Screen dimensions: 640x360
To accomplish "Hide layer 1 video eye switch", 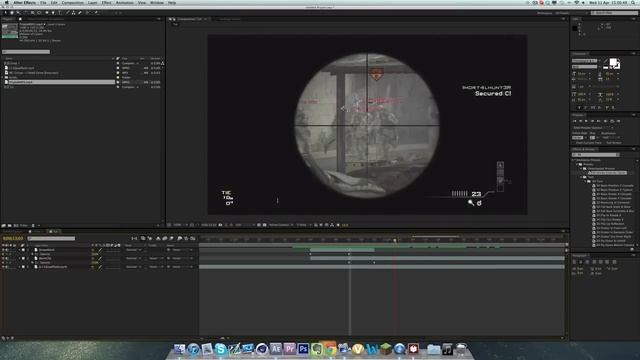I will pyautogui.click(x=3, y=249).
